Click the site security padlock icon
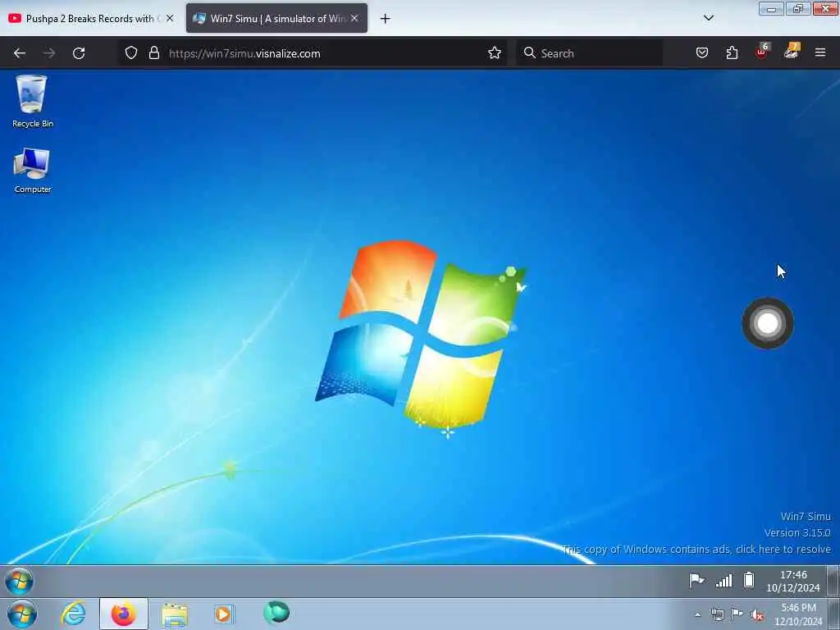This screenshot has width=840, height=630. click(x=154, y=53)
